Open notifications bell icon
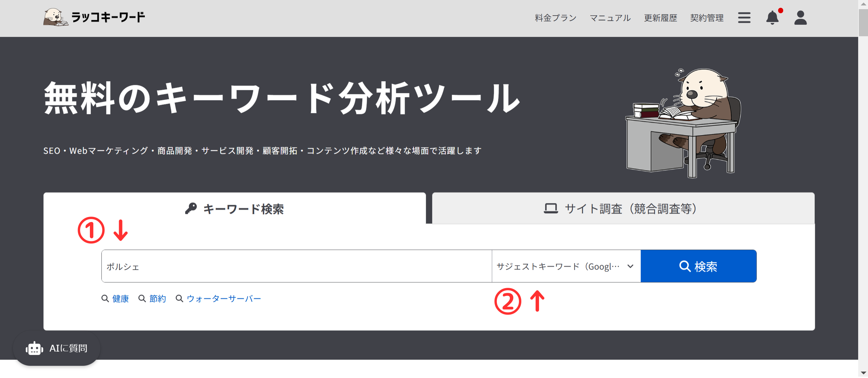This screenshot has height=378, width=868. coord(772,18)
